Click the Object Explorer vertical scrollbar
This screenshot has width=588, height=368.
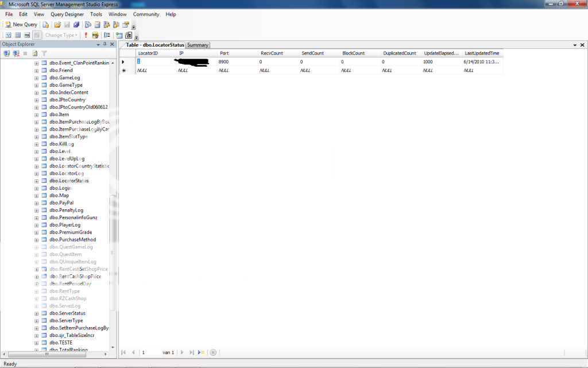[113, 218]
